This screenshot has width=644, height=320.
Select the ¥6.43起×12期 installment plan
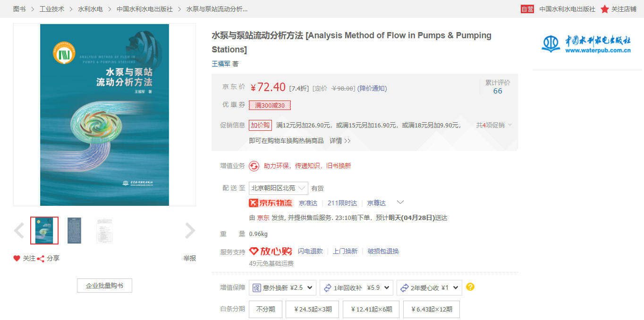[x=431, y=309]
